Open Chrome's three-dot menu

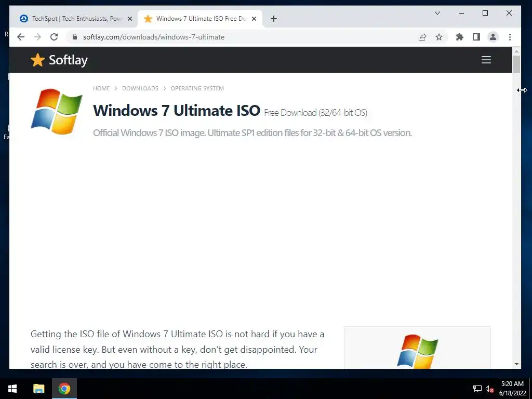click(510, 37)
